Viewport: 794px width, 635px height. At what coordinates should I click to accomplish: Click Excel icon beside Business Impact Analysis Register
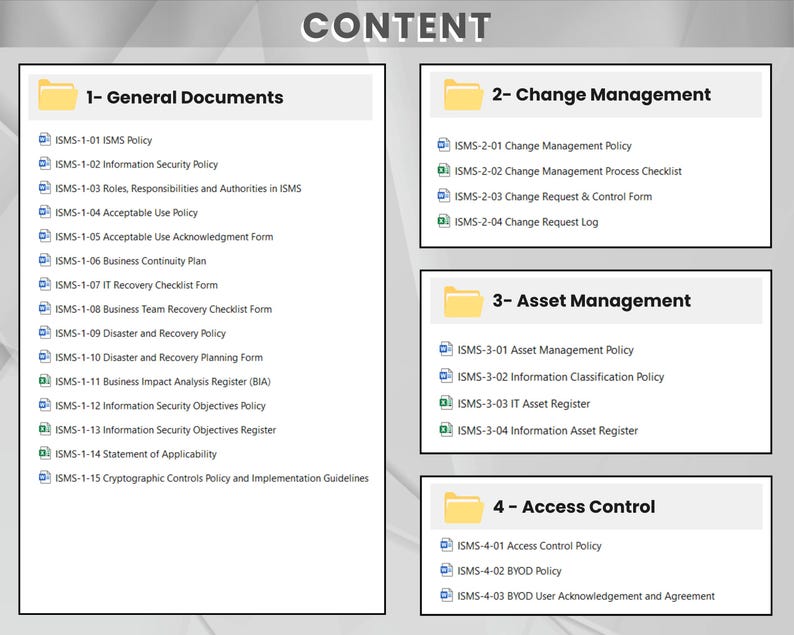(45, 381)
